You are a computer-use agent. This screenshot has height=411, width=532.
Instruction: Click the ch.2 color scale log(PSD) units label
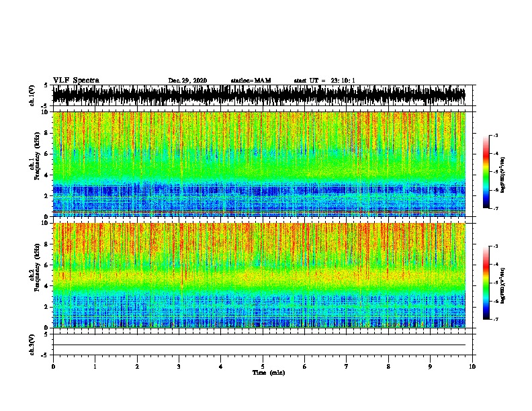(502, 285)
